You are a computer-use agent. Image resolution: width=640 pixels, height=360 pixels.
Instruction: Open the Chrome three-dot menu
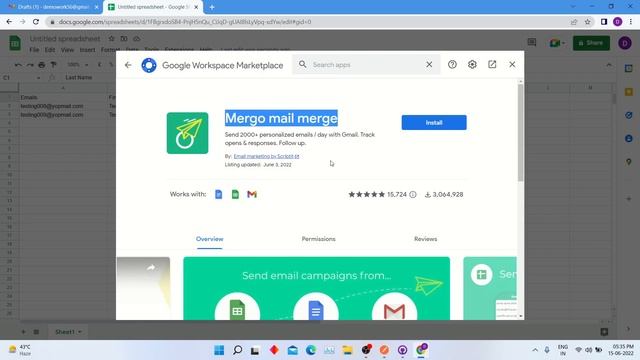click(x=631, y=22)
